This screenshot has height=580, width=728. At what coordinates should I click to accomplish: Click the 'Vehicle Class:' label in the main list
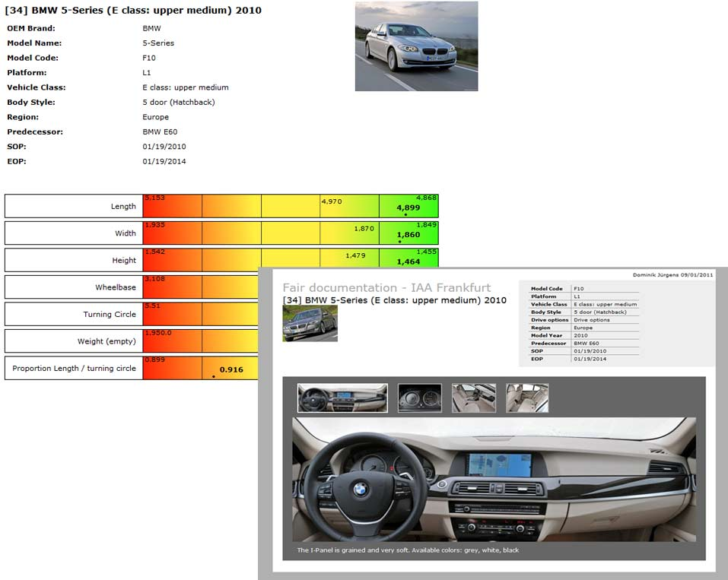click(x=37, y=87)
